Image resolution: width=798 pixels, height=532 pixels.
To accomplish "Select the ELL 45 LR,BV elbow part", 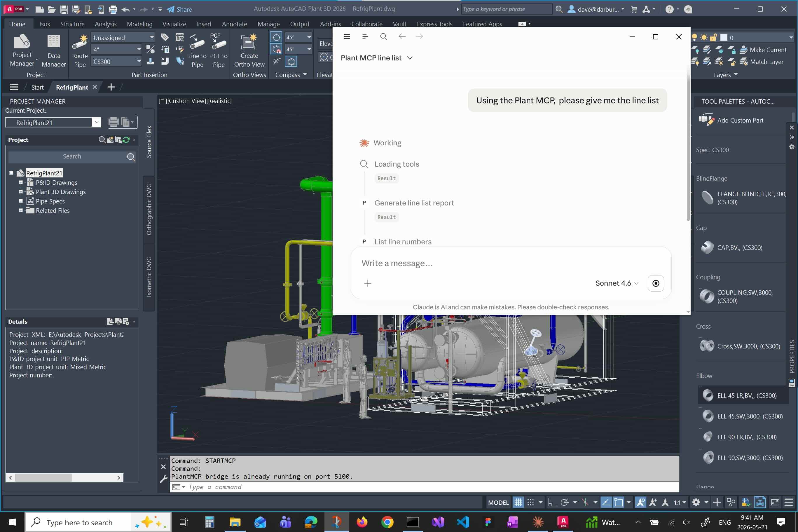I will point(743,395).
